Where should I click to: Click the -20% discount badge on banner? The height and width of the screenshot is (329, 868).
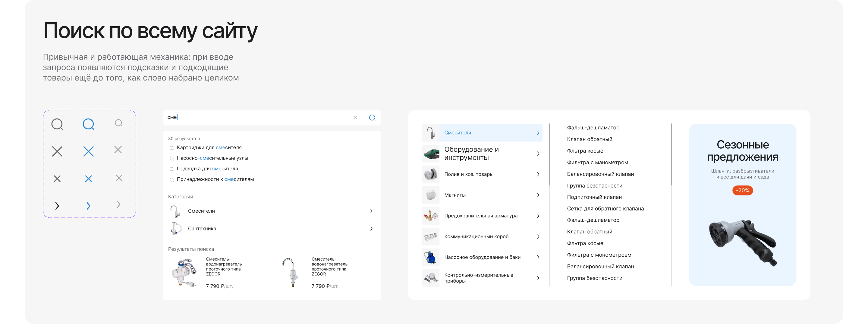tap(742, 191)
